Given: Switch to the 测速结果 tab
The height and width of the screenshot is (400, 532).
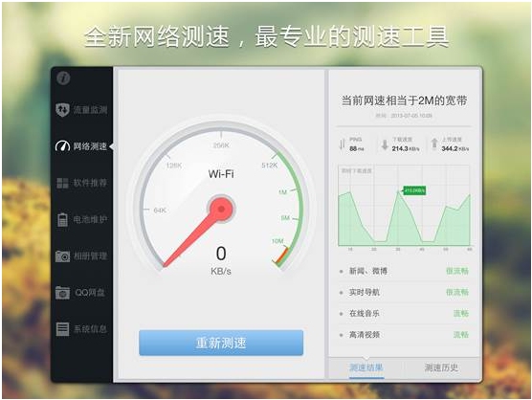Looking at the screenshot, I should 366,367.
